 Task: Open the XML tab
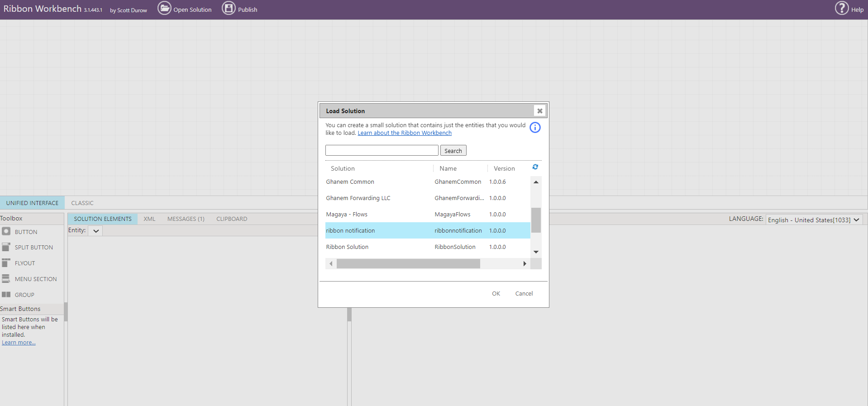[149, 219]
